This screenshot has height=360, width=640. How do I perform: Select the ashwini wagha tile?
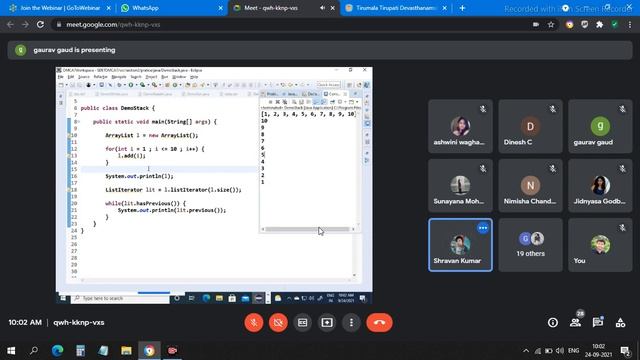click(x=460, y=127)
